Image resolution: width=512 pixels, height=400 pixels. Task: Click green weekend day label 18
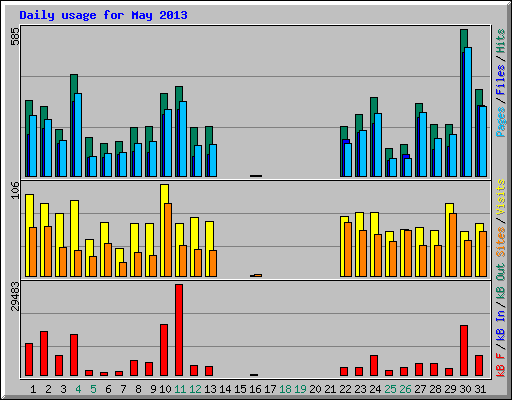(x=285, y=389)
